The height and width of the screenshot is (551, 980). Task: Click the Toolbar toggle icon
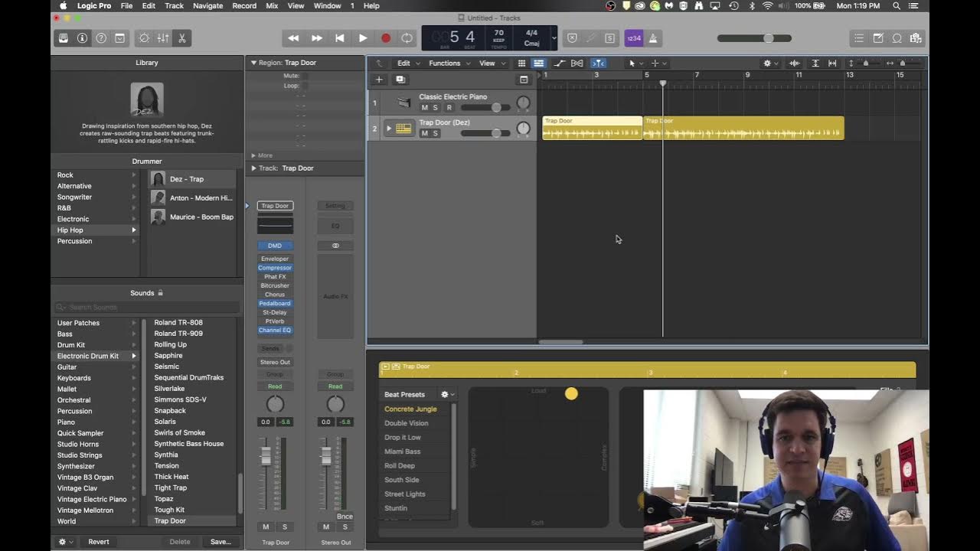click(119, 38)
